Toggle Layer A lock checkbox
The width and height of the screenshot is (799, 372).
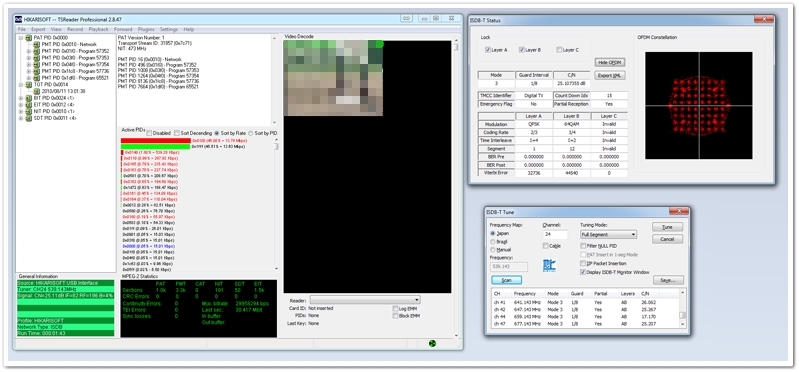click(x=488, y=50)
